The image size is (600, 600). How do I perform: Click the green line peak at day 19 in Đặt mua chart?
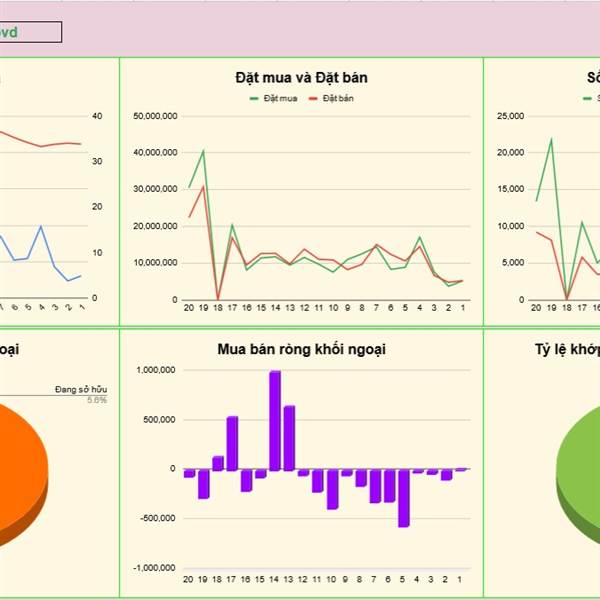(x=203, y=150)
